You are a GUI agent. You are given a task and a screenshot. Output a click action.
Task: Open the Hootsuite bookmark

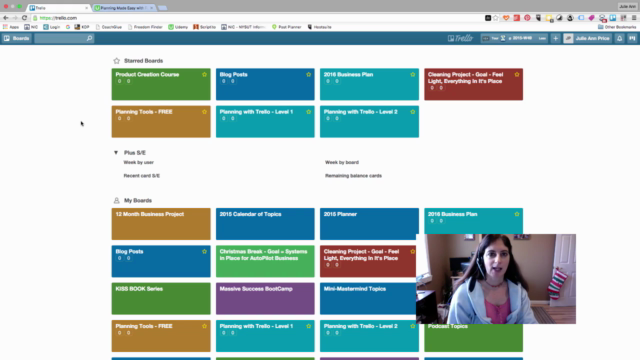click(x=319, y=27)
